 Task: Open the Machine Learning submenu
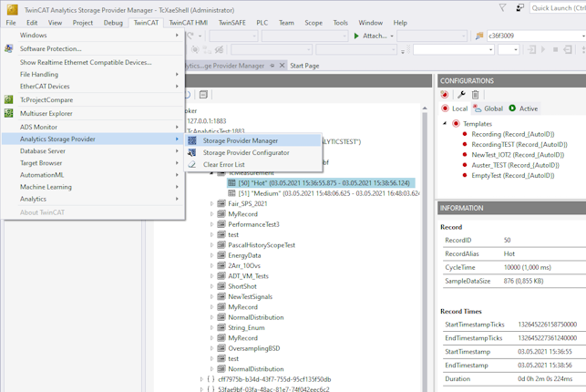94,187
